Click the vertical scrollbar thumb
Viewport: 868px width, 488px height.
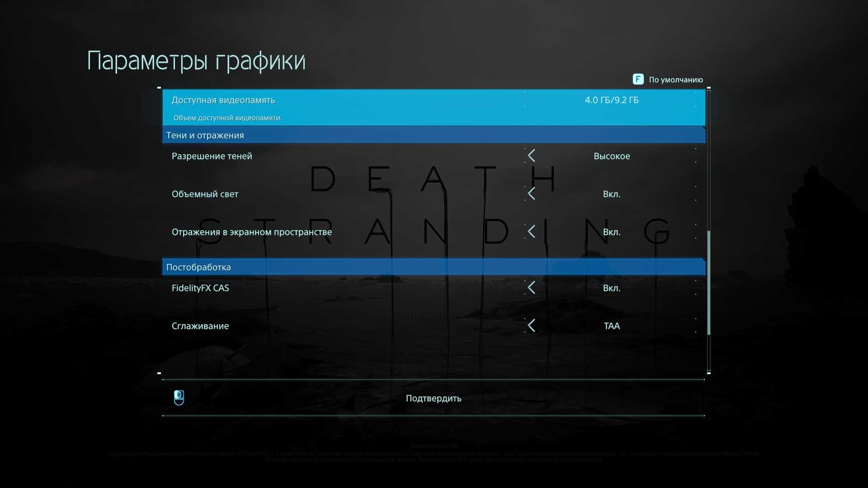click(x=708, y=282)
